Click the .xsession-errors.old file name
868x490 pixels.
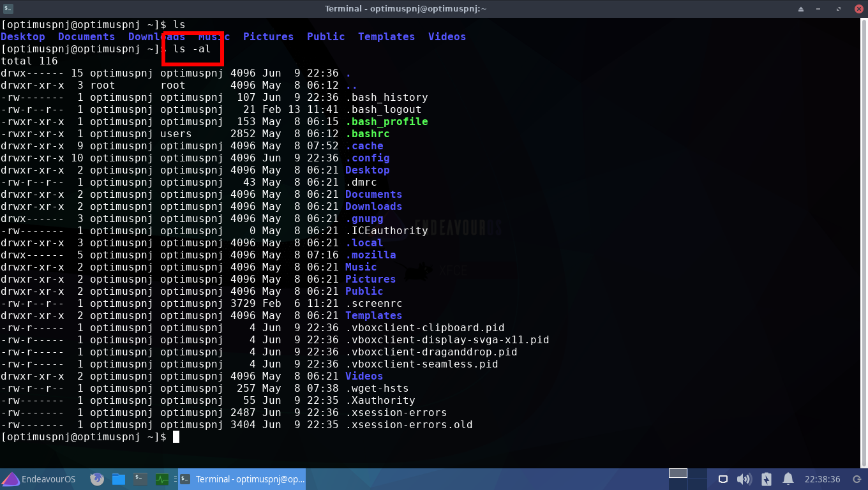click(x=409, y=425)
